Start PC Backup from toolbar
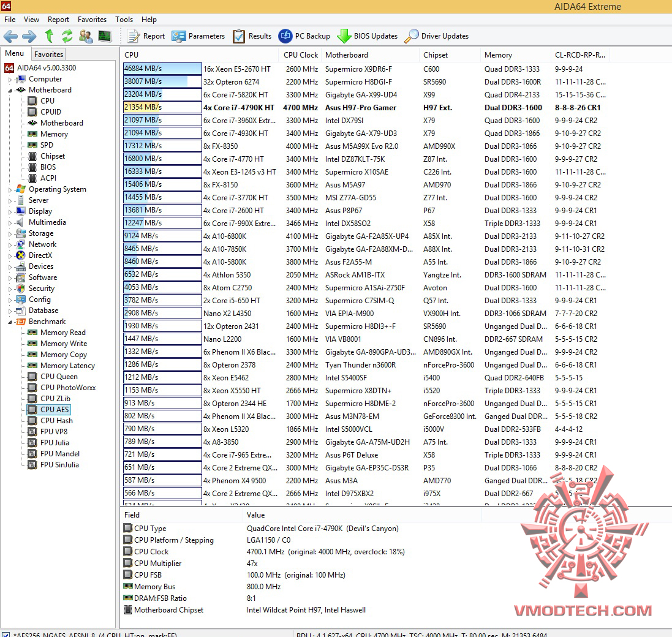This screenshot has width=672, height=637. 304,36
